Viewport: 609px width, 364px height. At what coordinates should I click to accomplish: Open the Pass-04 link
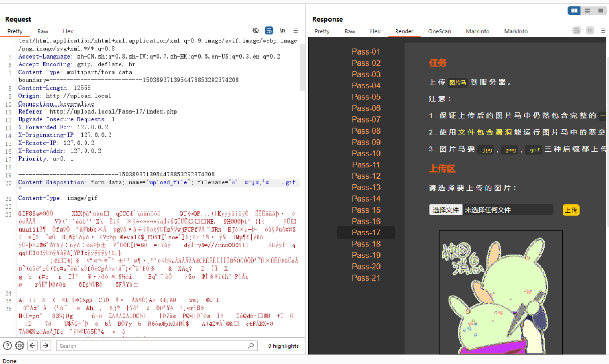click(x=366, y=86)
